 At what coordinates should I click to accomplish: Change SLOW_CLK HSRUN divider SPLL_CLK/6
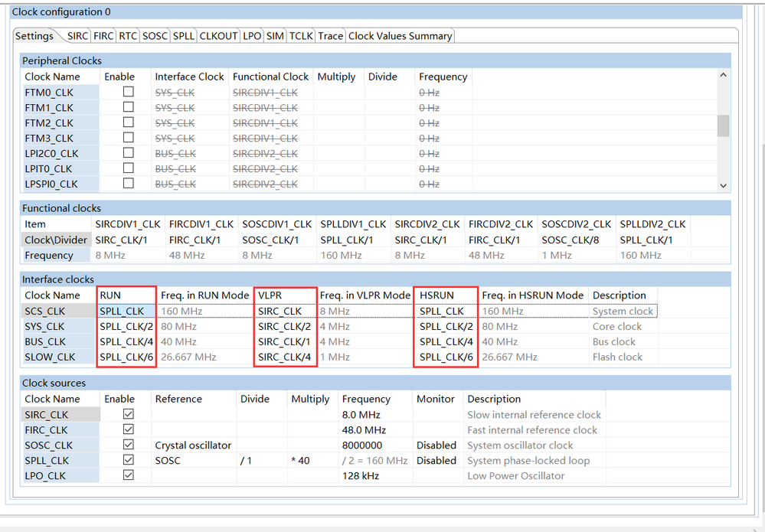pos(446,357)
